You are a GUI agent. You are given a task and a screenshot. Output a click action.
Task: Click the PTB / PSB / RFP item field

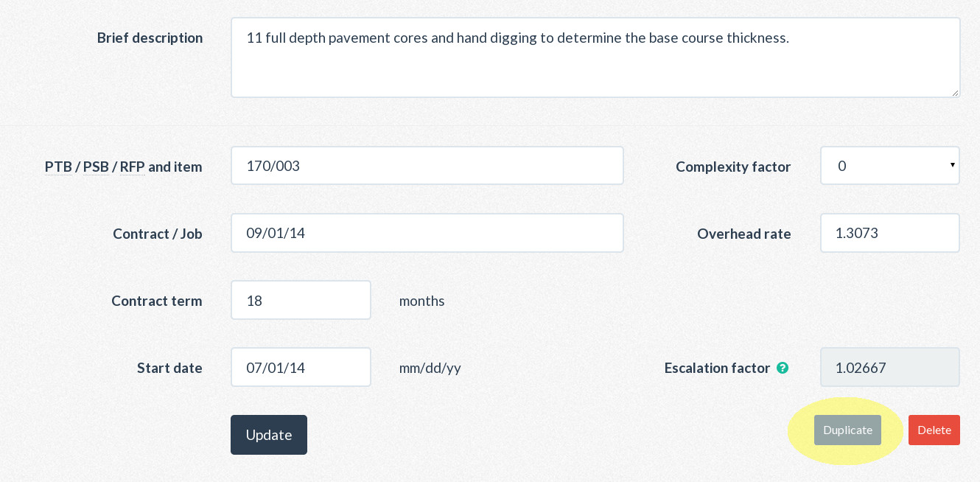(427, 166)
